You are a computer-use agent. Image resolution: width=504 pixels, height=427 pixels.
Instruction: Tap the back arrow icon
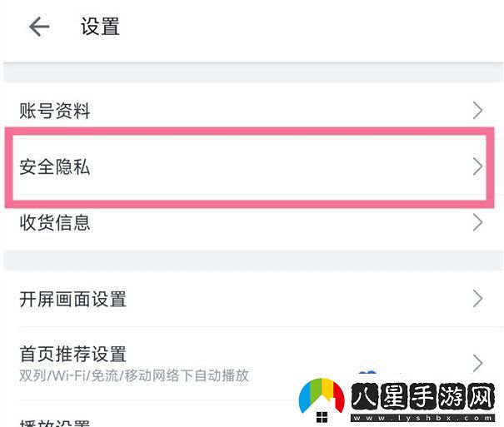coord(39,27)
